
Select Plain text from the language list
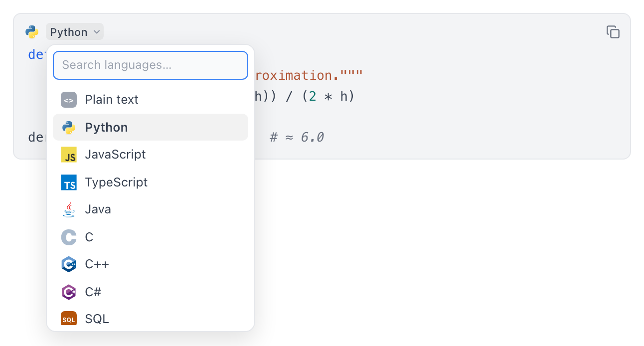click(x=151, y=100)
